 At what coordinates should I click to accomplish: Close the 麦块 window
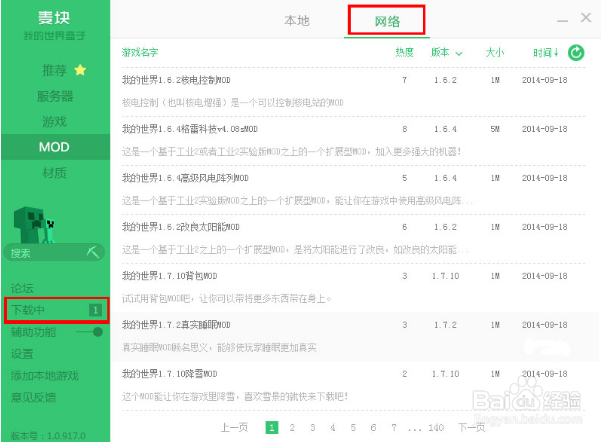coord(586,17)
